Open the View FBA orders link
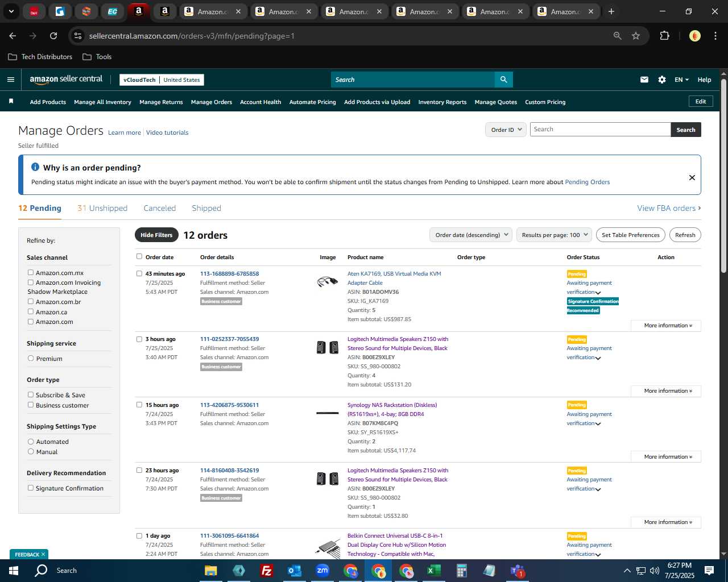 coord(669,208)
